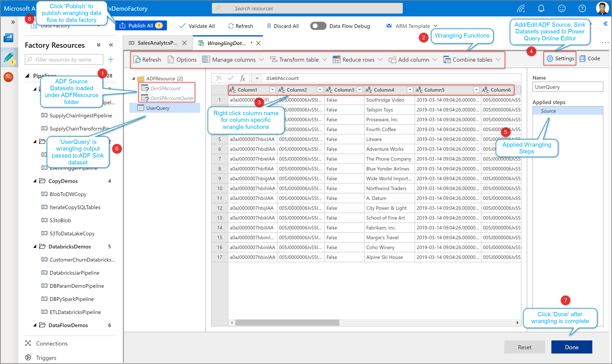Viewport: 612px width, 364px height.
Task: Refresh the Power Query data preview
Action: click(147, 59)
